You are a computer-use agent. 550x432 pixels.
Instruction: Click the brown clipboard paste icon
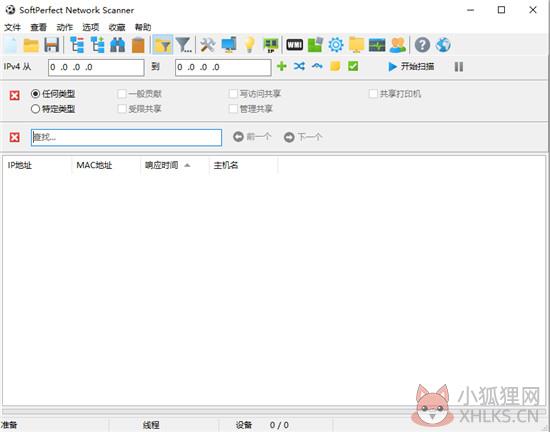point(138,45)
